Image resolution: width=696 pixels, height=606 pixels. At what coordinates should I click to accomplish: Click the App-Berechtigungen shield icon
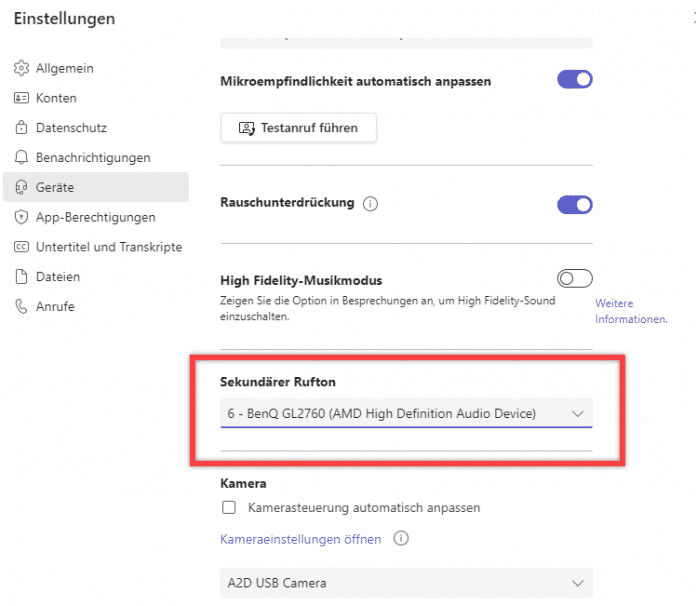[21, 217]
